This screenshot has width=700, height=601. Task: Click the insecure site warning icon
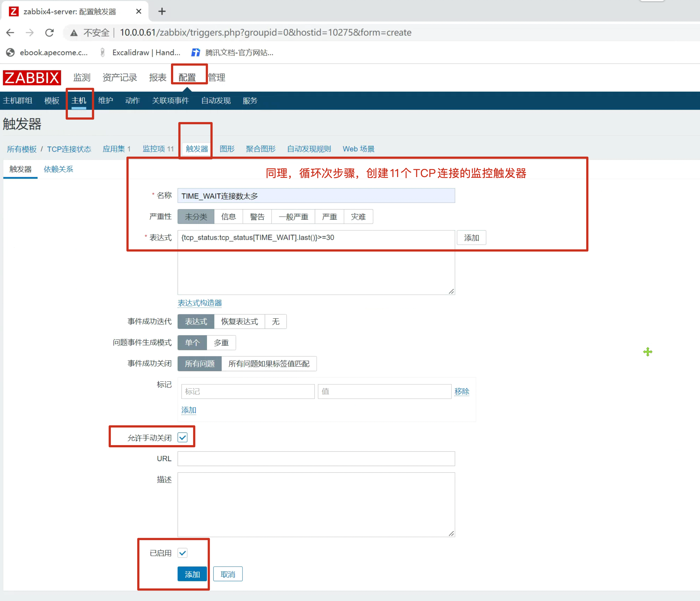tap(74, 33)
